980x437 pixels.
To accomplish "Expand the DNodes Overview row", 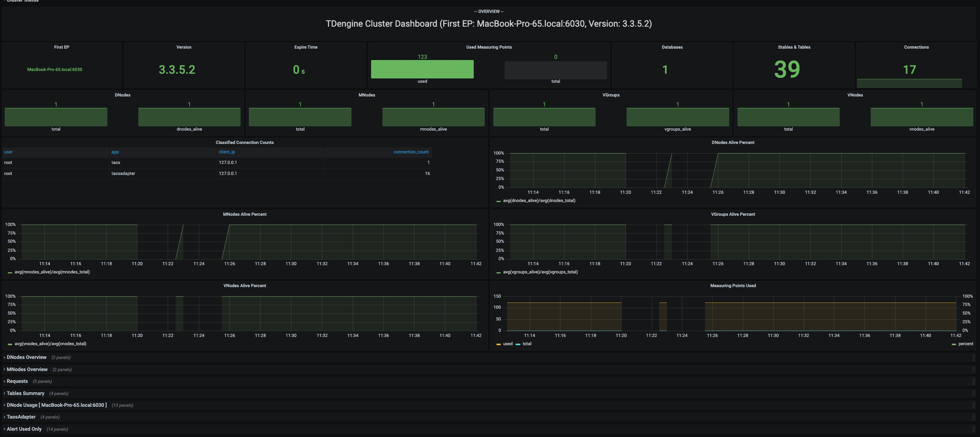I will click(x=27, y=357).
